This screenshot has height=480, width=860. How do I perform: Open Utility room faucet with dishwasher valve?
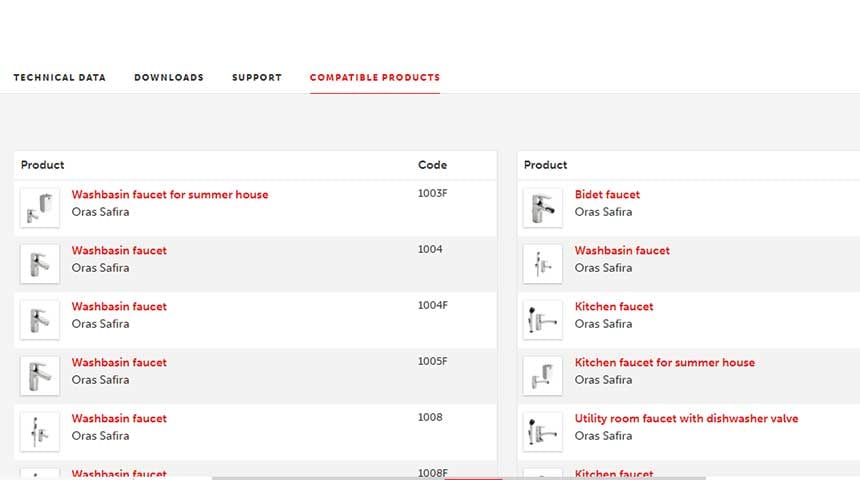tap(686, 418)
